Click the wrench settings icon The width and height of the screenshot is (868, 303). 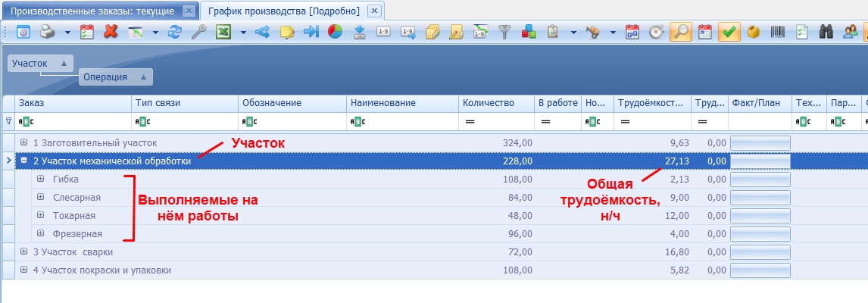tap(198, 32)
